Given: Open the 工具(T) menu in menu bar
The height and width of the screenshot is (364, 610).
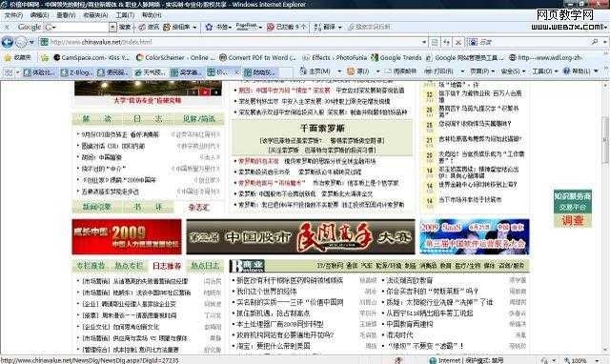Looking at the screenshot, I should 125,15.
